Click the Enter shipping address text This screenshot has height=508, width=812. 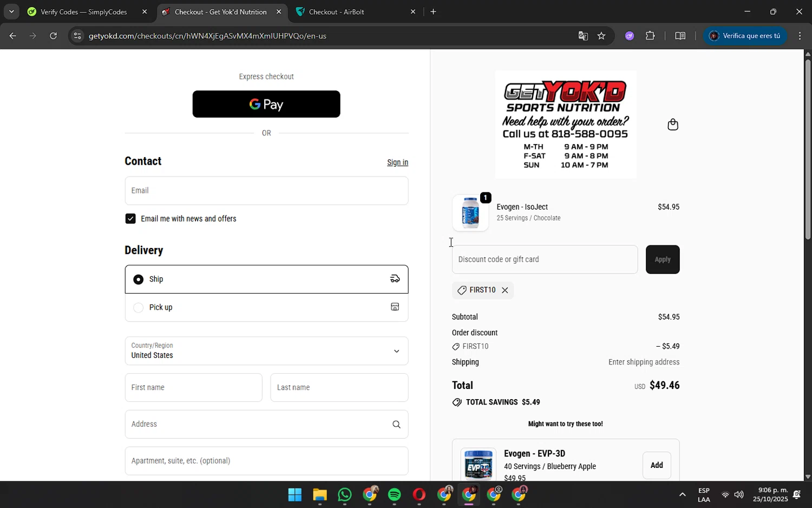[644, 362]
